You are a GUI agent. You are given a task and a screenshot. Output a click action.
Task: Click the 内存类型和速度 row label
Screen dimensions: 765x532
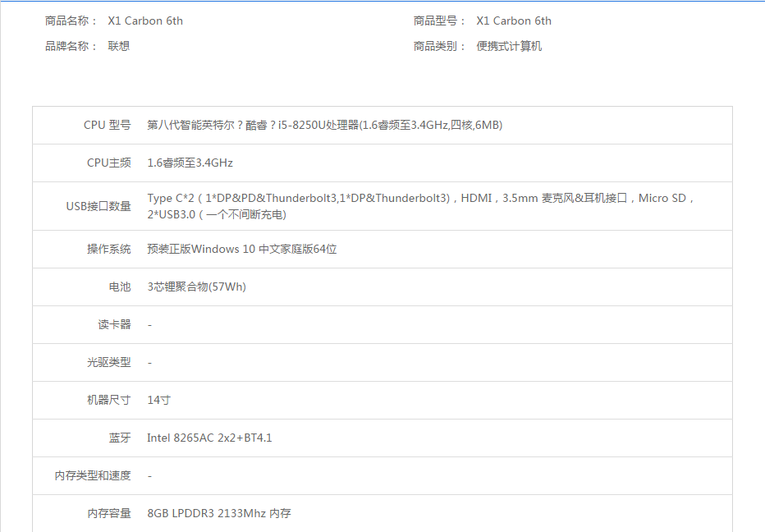[93, 476]
